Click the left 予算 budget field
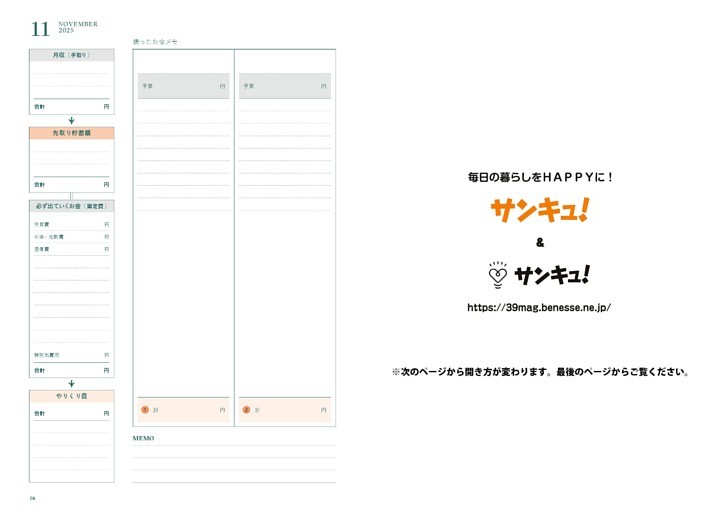 [x=184, y=86]
